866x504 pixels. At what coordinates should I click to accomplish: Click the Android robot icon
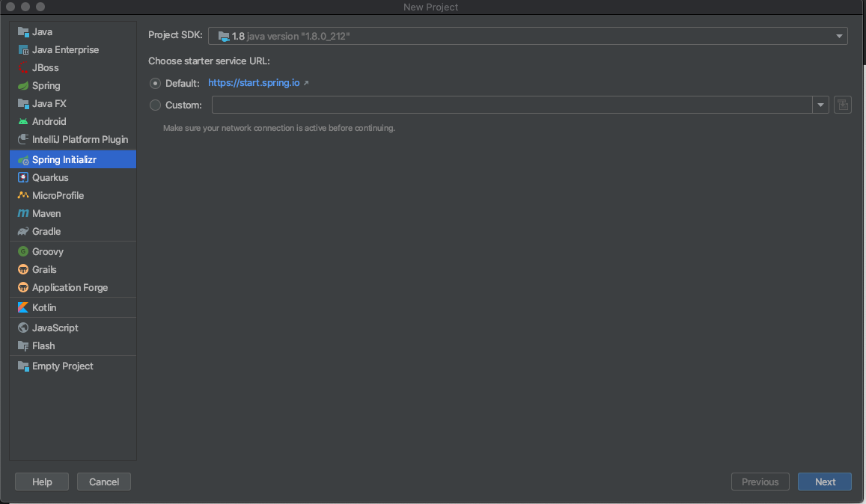pyautogui.click(x=23, y=121)
